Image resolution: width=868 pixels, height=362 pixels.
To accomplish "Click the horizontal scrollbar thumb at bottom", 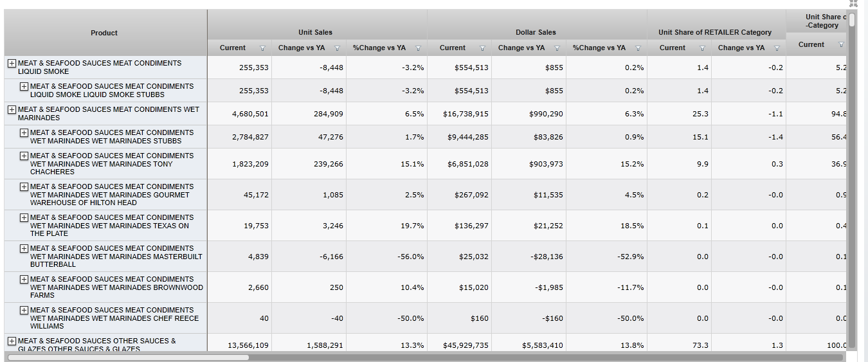I will 128,357.
